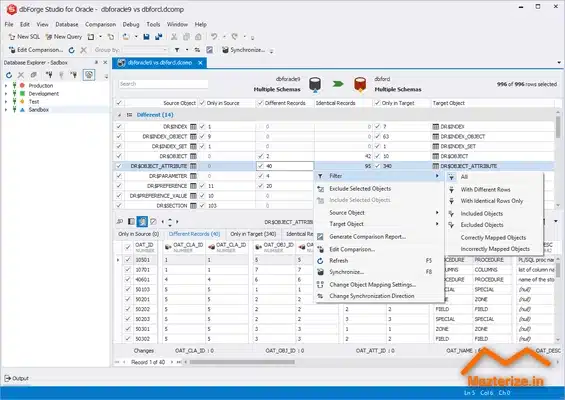The image size is (565, 400).
Task: Click the horizontal scrollbar under records grid
Action: (242, 362)
